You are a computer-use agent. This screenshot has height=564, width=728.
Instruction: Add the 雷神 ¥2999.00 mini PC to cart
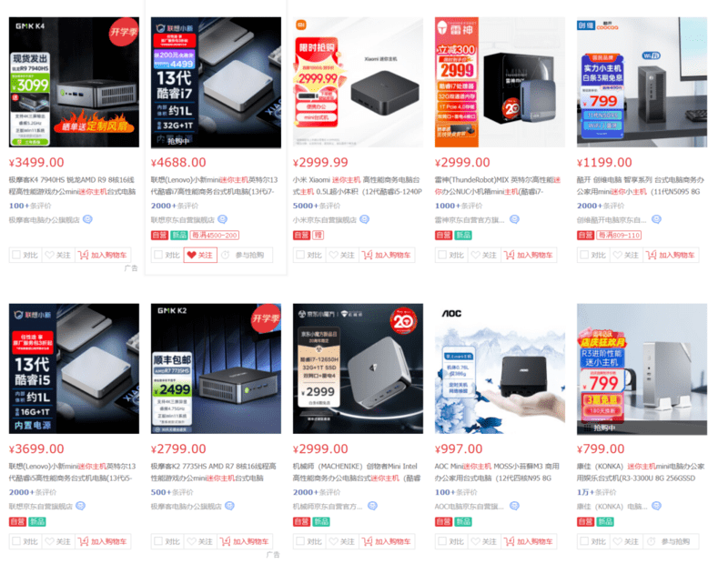coord(529,255)
